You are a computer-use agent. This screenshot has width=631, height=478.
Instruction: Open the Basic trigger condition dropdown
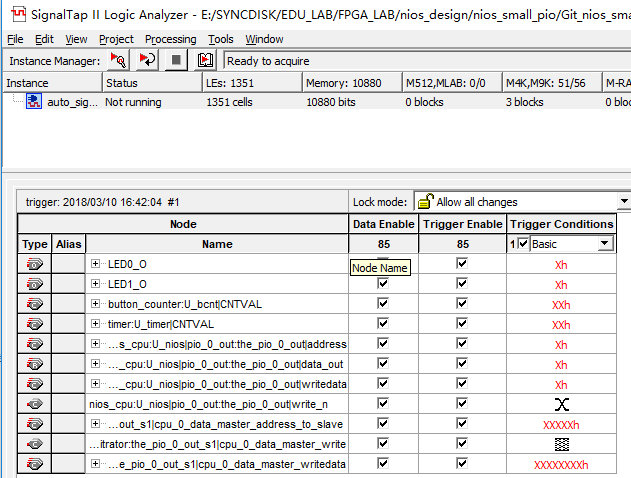coord(604,243)
